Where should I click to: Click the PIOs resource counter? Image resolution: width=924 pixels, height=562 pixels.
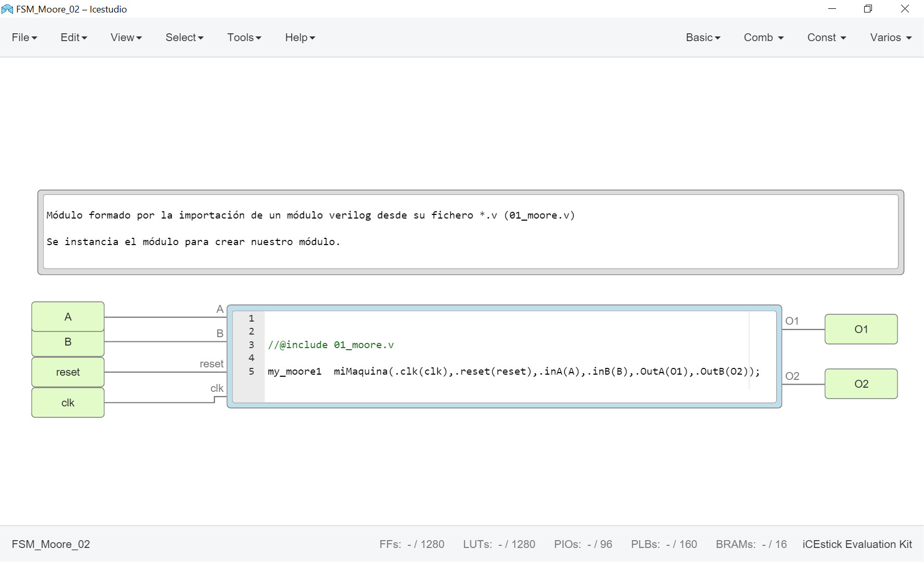(x=583, y=544)
